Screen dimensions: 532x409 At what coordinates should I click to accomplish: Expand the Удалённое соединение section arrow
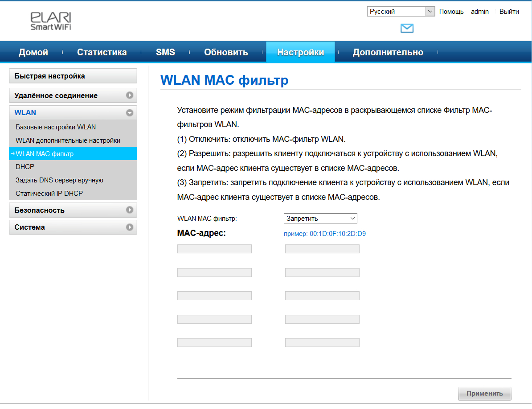click(130, 95)
